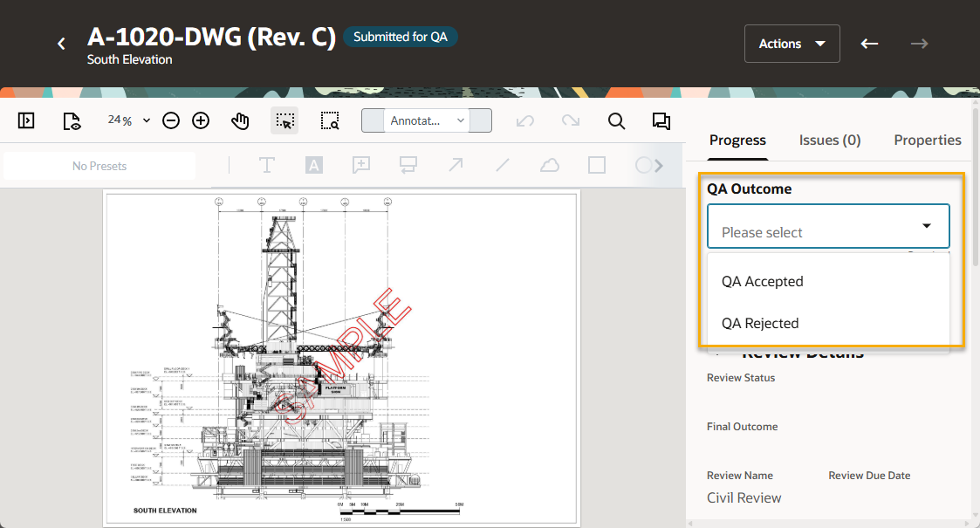Open the page view mode icon

72,121
